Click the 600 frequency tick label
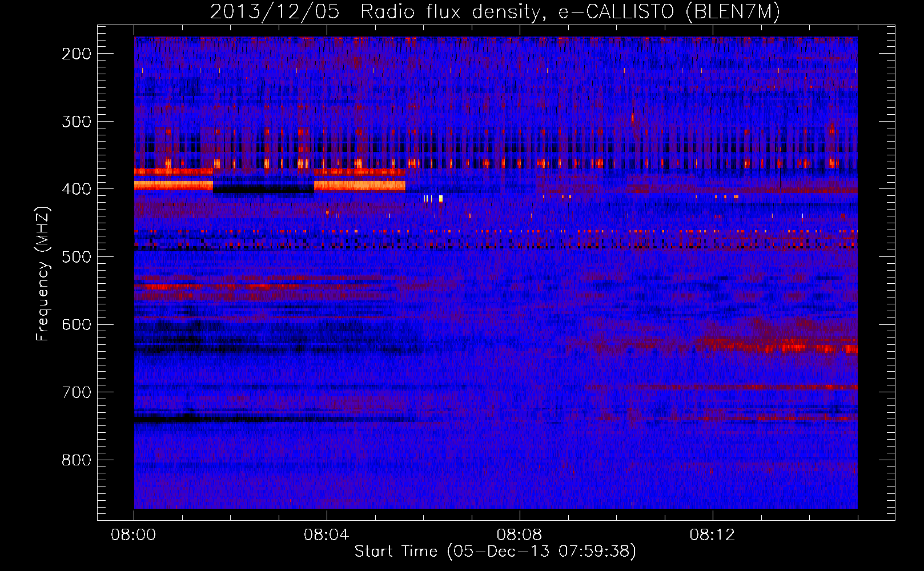924x571 pixels. coord(76,324)
